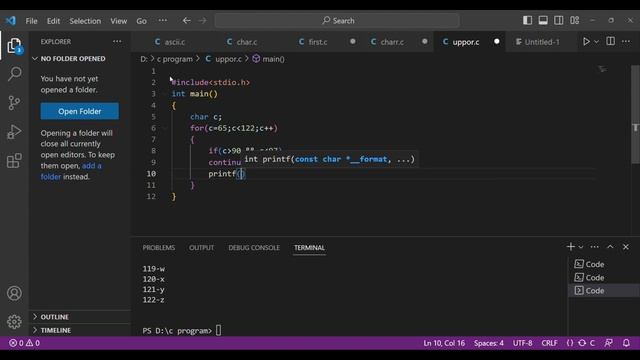Screen dimensions: 640x360
Task: Open the Selection menu
Action: click(x=85, y=21)
